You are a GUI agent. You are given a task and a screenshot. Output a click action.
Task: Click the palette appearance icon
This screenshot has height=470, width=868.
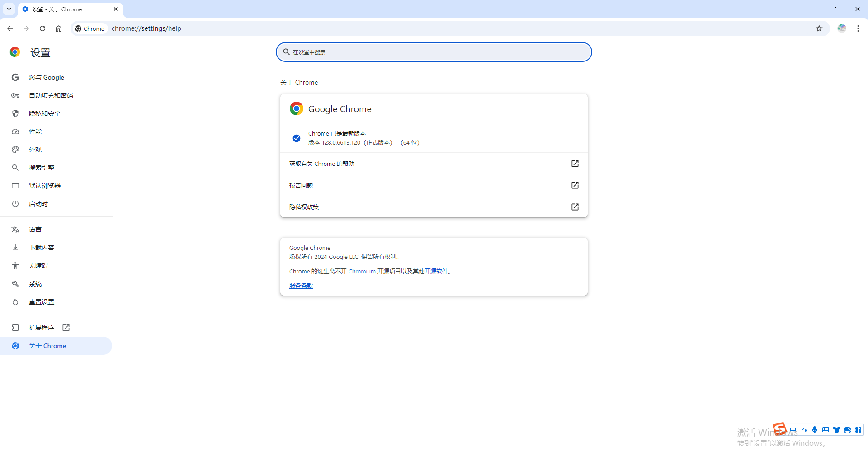pos(15,150)
